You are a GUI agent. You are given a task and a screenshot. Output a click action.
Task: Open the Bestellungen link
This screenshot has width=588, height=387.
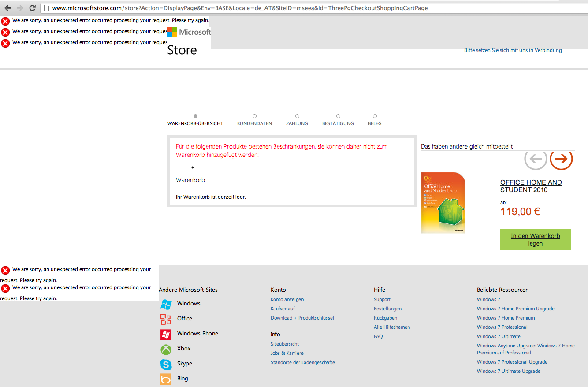click(x=387, y=309)
